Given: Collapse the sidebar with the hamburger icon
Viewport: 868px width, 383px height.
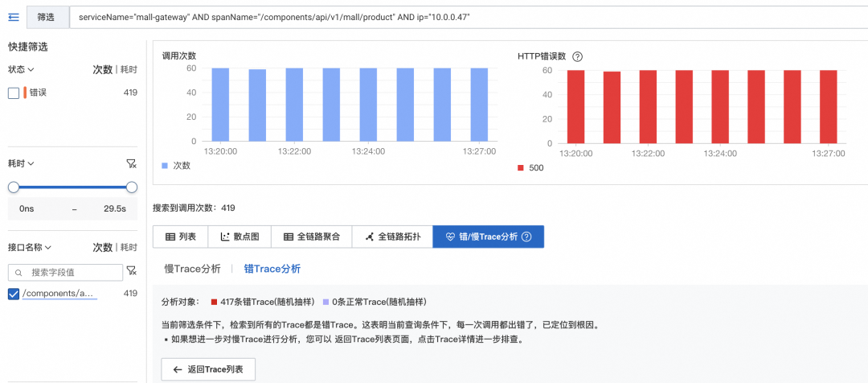Looking at the screenshot, I should coord(14,17).
